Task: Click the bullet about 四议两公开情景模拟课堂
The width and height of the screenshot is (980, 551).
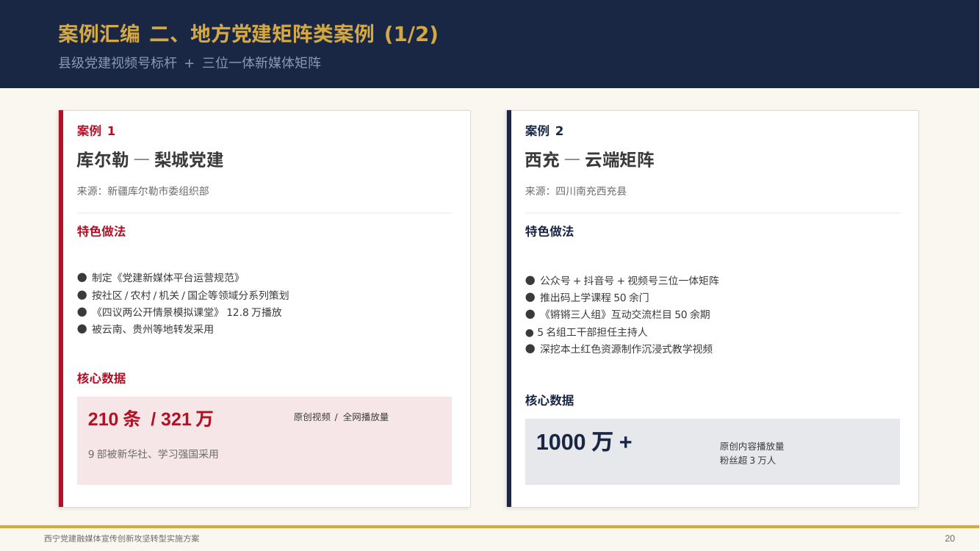Action: (180, 312)
